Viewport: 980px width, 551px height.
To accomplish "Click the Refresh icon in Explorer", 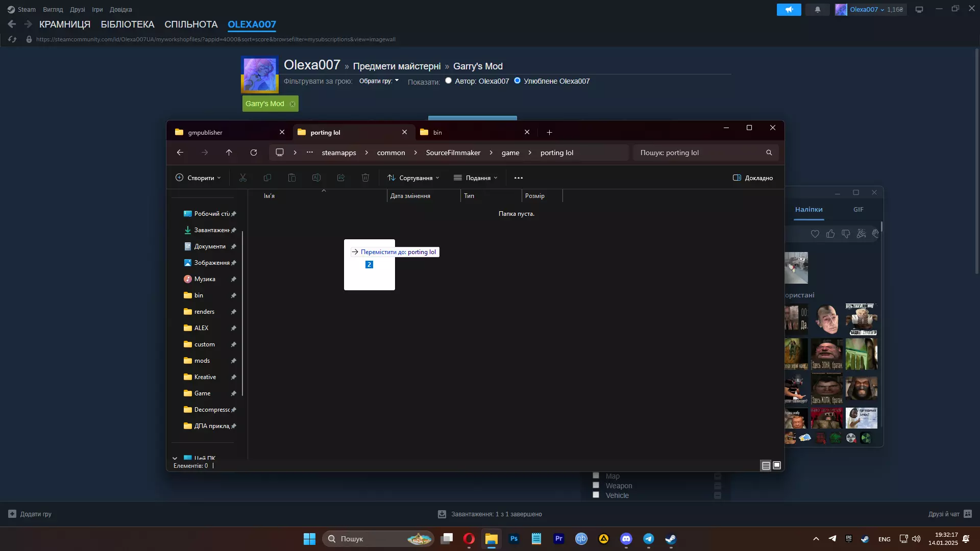I will pos(254,153).
